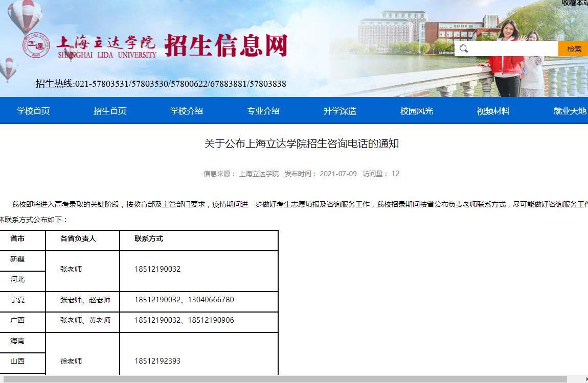This screenshot has height=383, width=588.
Task: Click the magnifier icon in search box
Action: tap(464, 49)
